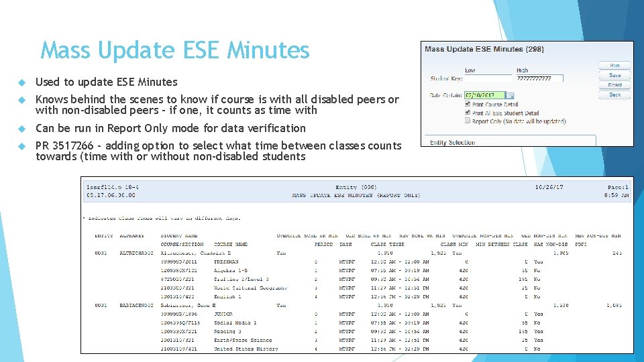Click the 'Mass Update ESE Minutes (298)' dialog title
Image resolution: width=644 pixels, height=362 pixels.
tap(484, 49)
